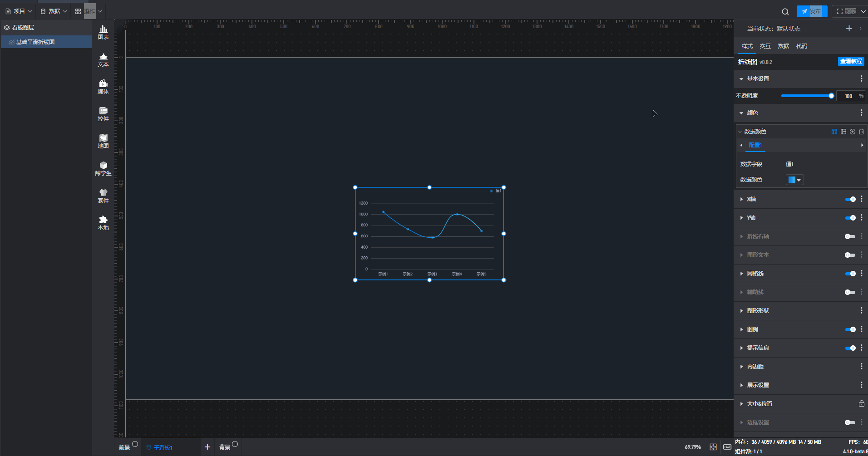
Task: Enable the 折线右轴 switch
Action: (850, 236)
